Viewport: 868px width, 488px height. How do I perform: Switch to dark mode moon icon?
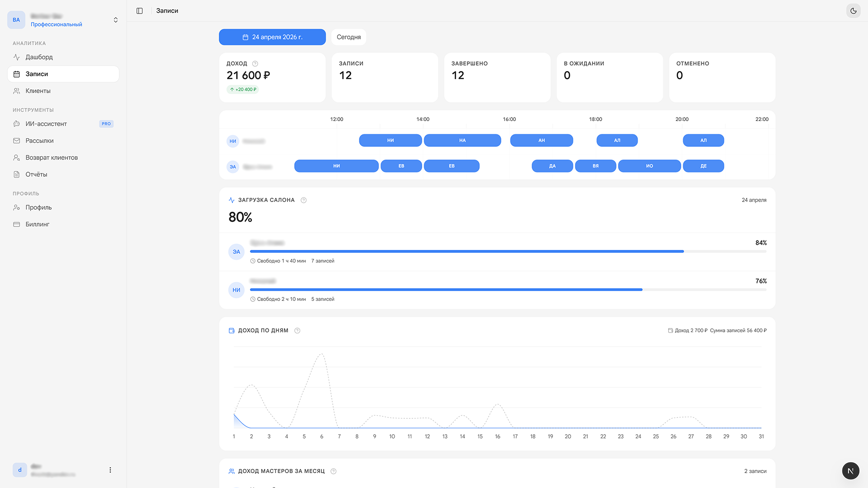click(x=853, y=11)
